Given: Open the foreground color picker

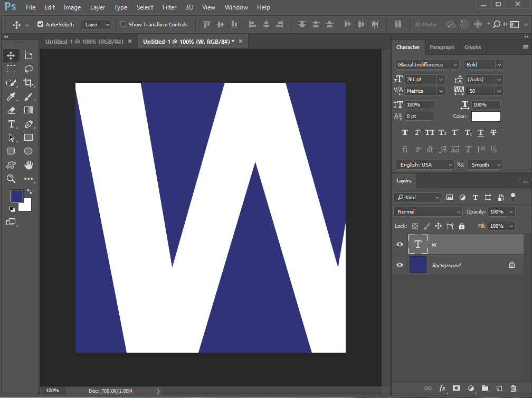Looking at the screenshot, I should point(17,196).
